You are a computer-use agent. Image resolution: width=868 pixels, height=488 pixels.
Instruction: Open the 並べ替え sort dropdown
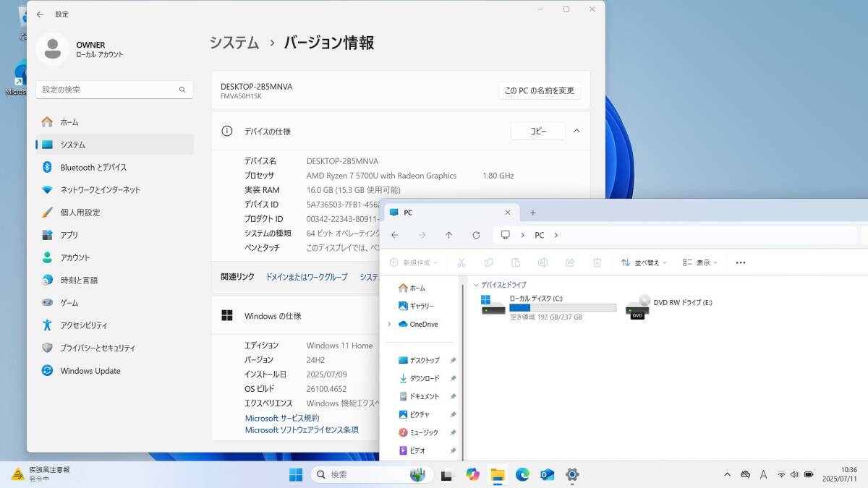643,262
